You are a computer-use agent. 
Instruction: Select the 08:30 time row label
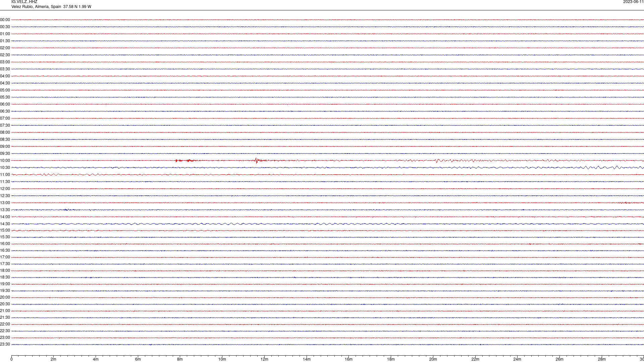(5, 139)
